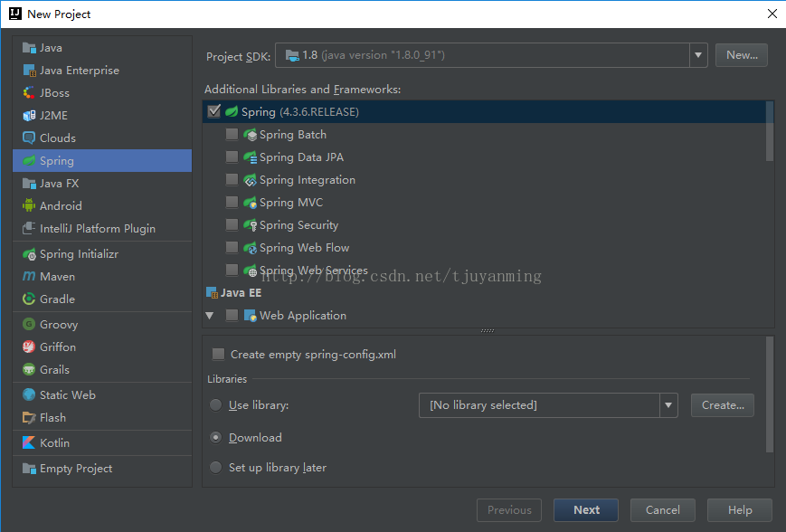Click the Spring Initializr icon
The image size is (786, 532).
(29, 253)
